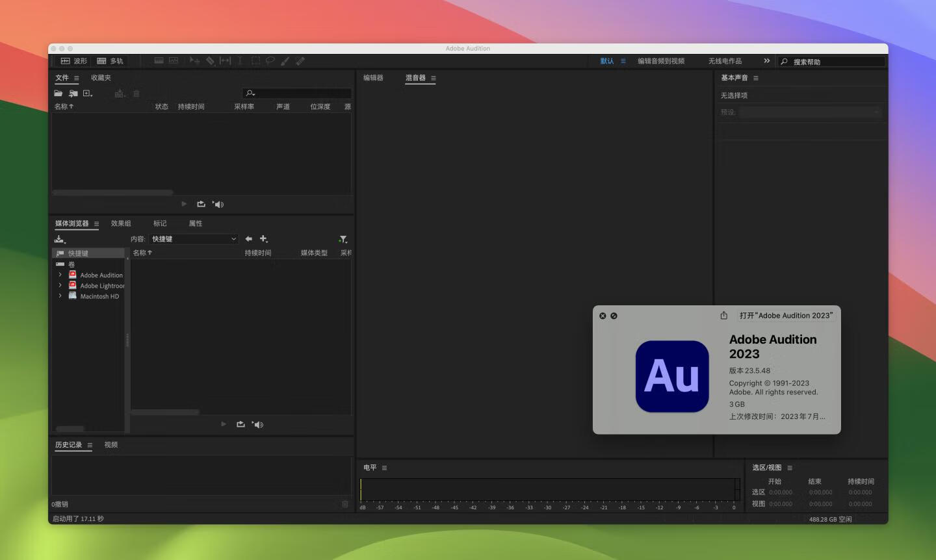Viewport: 936px width, 560px height.
Task: Select the Lasso Selection tool
Action: tap(270, 60)
